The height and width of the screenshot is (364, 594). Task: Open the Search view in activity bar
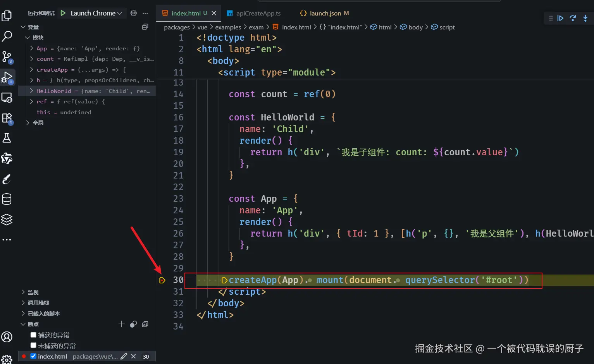click(x=7, y=36)
